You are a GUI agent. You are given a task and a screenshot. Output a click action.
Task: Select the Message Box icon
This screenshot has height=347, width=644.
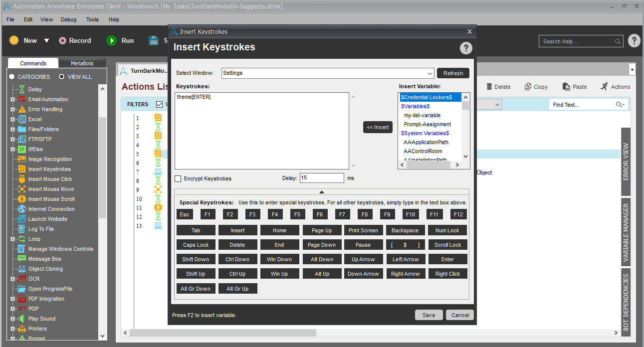[x=22, y=259]
